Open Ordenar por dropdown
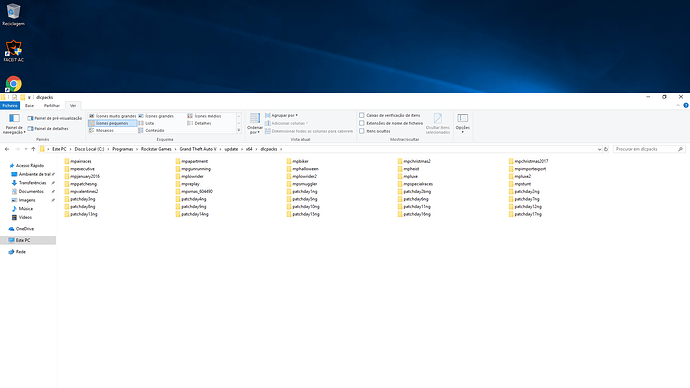The image size is (690, 388). (x=255, y=124)
